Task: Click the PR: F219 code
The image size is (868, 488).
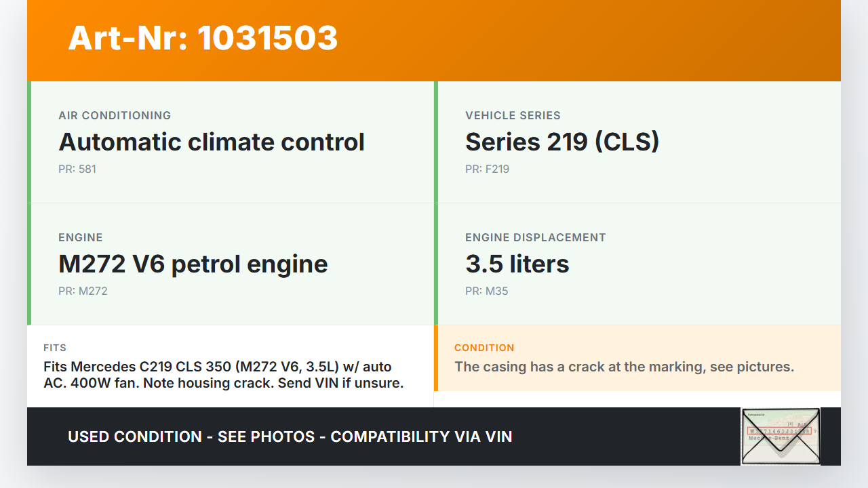Action: (x=487, y=169)
